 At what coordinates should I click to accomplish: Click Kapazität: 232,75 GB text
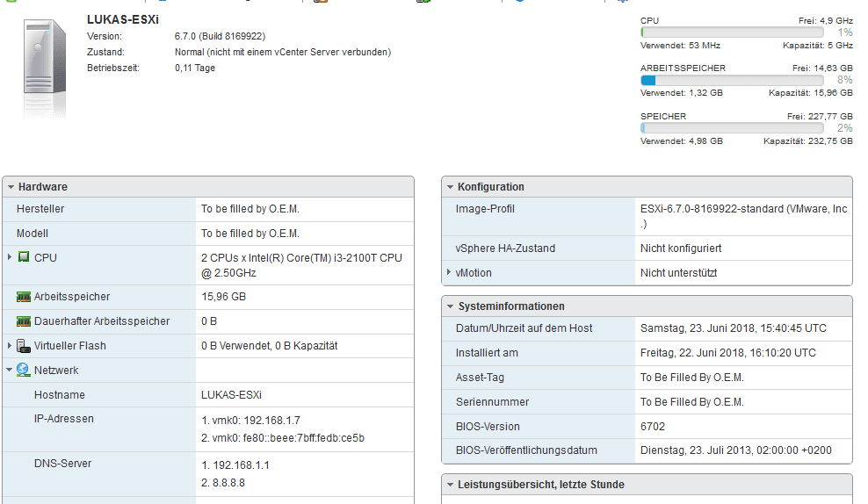click(808, 141)
